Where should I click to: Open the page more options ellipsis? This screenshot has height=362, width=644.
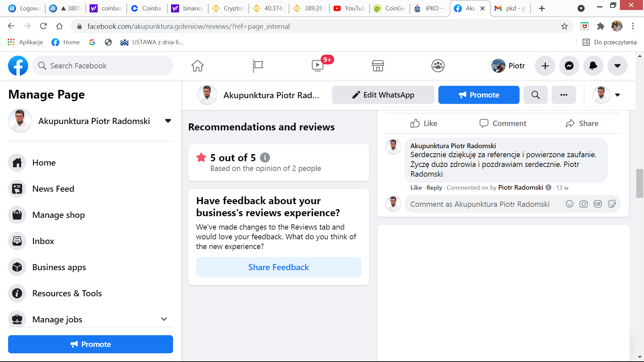[564, 95]
